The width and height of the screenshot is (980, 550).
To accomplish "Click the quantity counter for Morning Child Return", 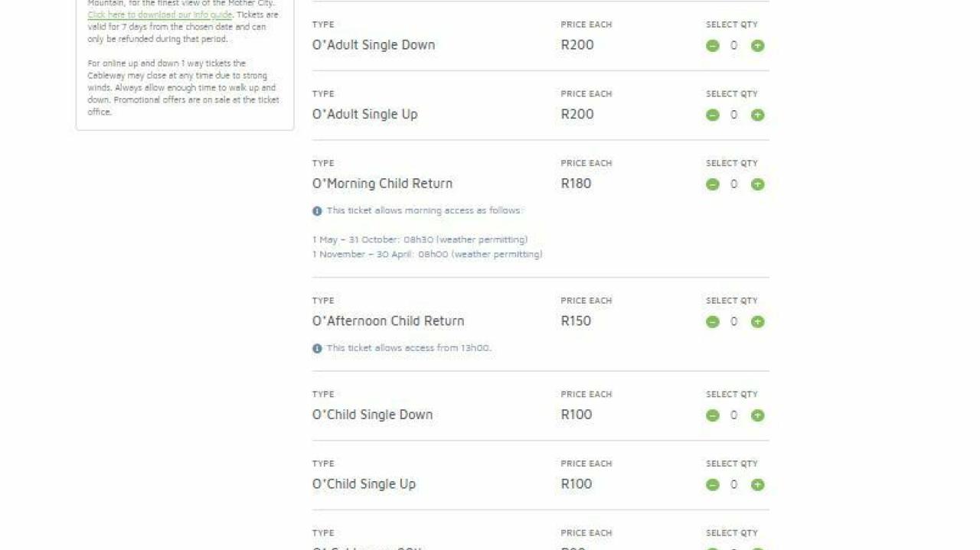I will (733, 184).
